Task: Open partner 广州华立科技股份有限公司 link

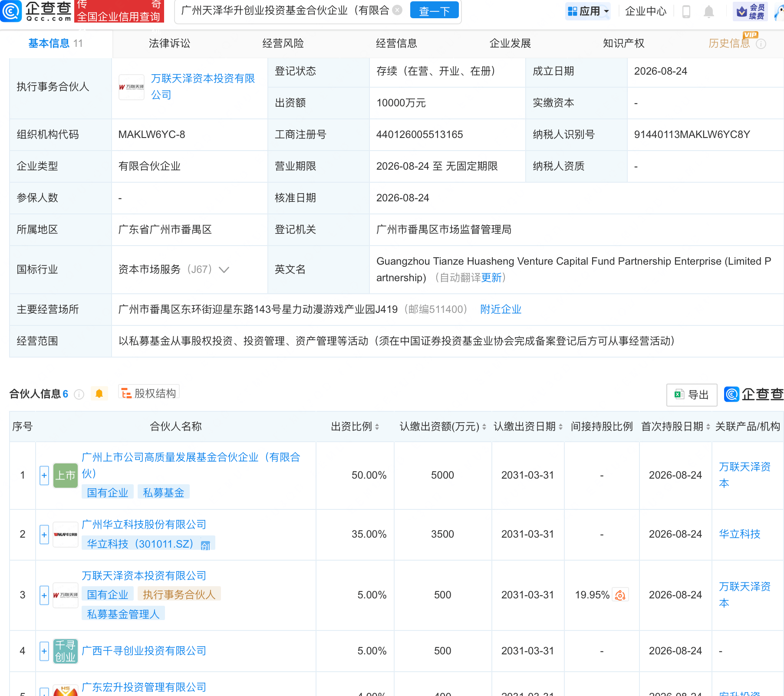Action: click(144, 525)
